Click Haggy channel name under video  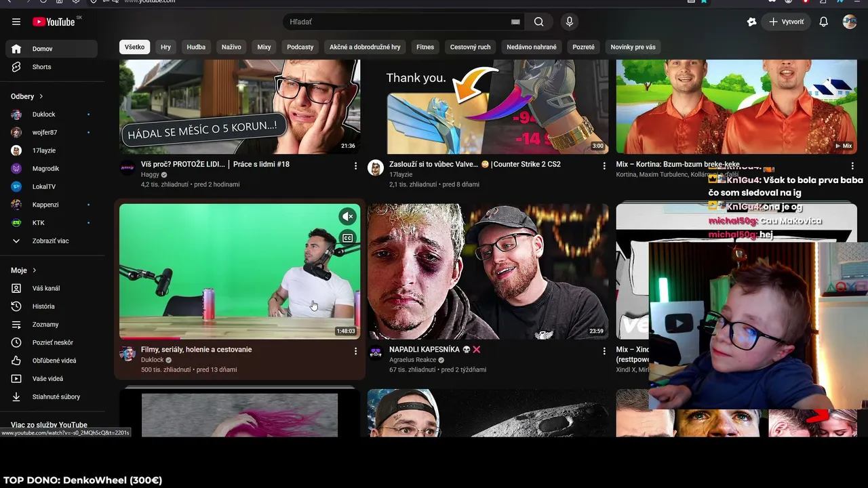149,175
